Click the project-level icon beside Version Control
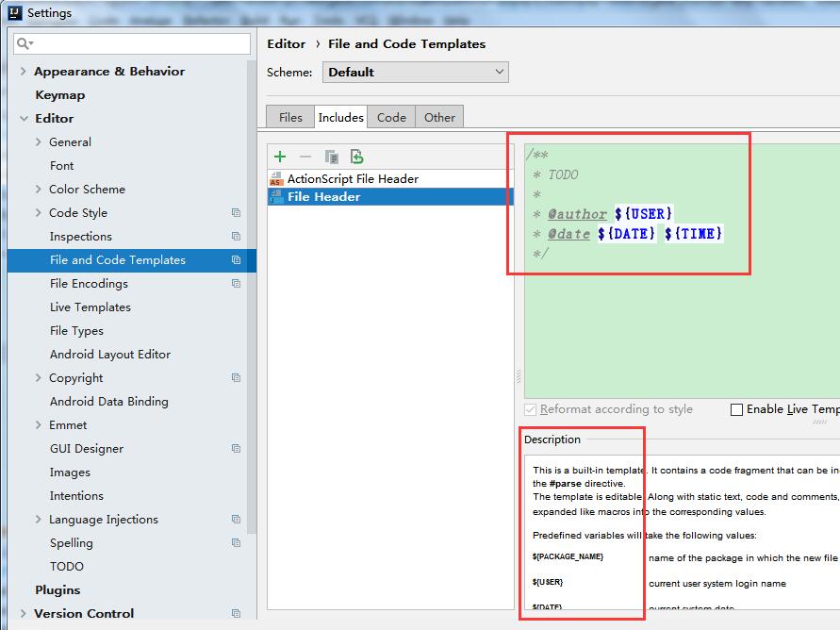840x630 pixels. tap(236, 613)
